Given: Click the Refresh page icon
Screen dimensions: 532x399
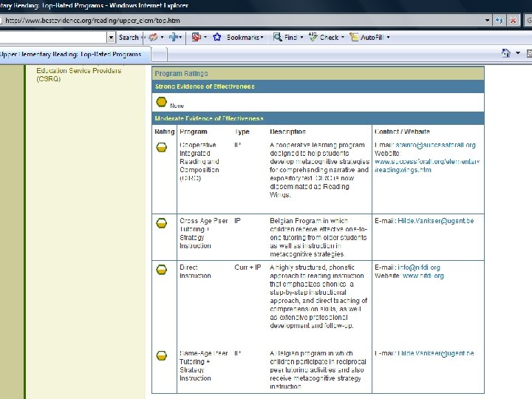Looking at the screenshot, I should click(x=499, y=21).
